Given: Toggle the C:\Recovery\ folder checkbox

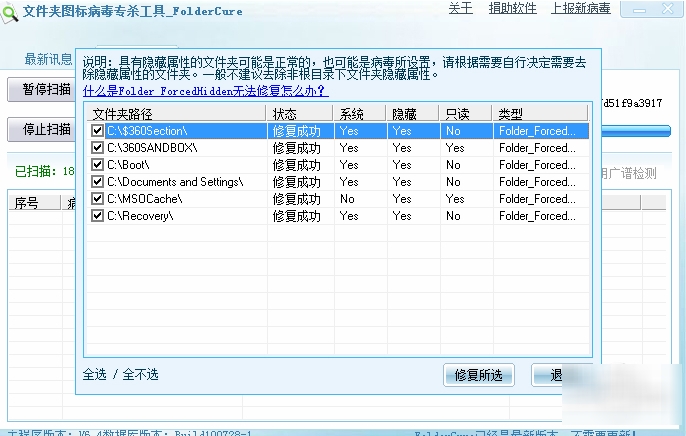Looking at the screenshot, I should click(97, 216).
